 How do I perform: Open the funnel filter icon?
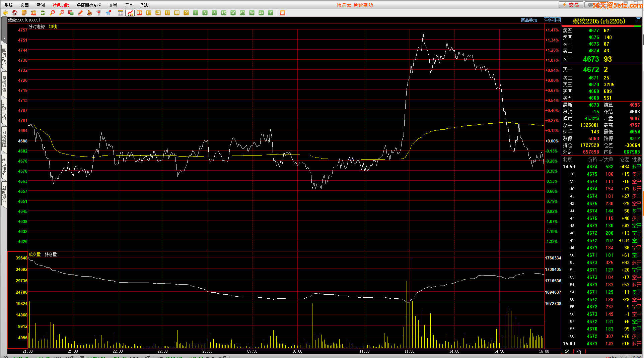pyautogui.click(x=99, y=13)
